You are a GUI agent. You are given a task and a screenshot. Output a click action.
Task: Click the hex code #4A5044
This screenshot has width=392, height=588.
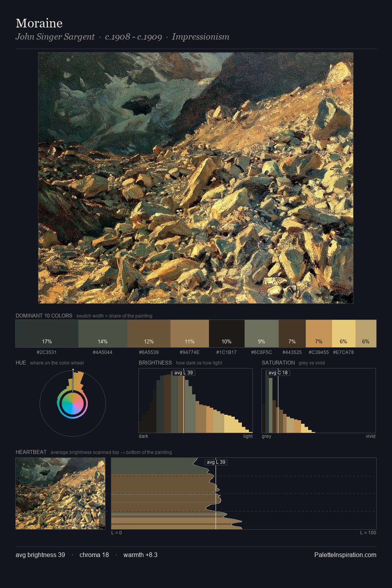(103, 352)
